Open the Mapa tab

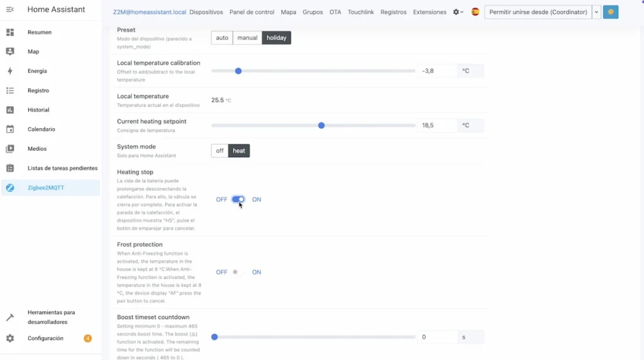(x=288, y=12)
